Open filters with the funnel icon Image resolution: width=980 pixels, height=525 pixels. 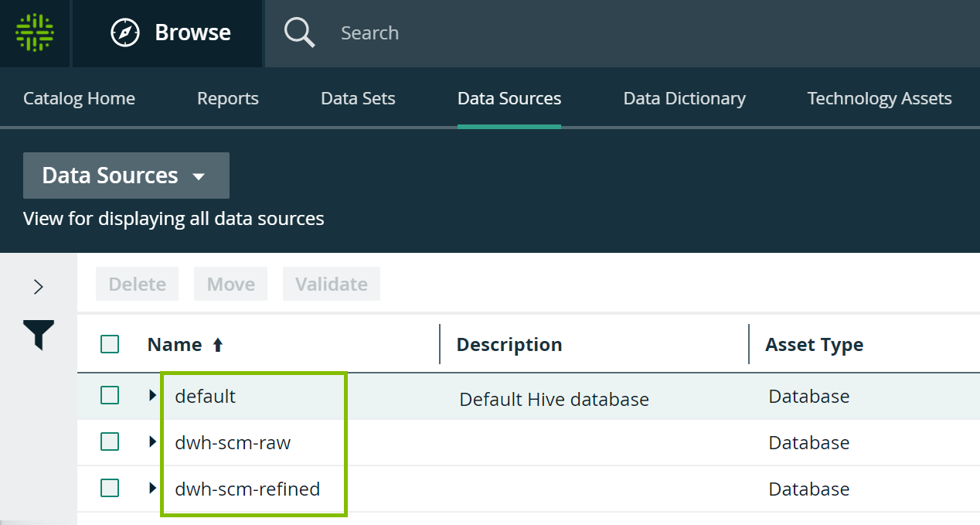(x=37, y=336)
